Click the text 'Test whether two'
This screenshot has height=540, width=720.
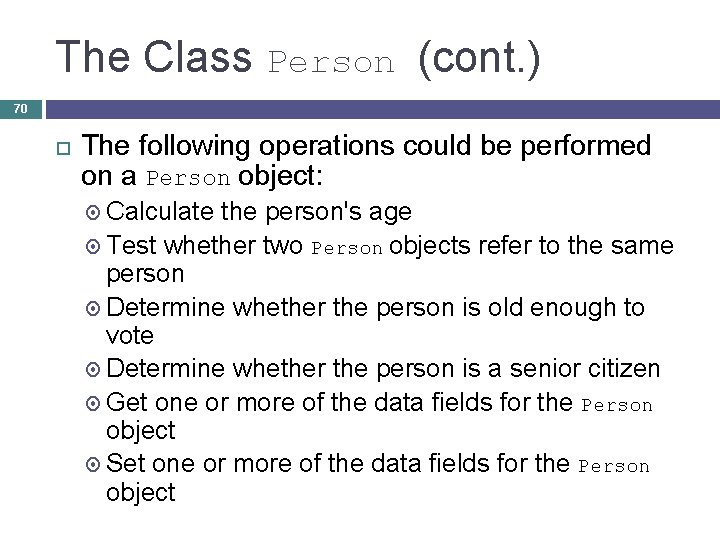tap(205, 245)
